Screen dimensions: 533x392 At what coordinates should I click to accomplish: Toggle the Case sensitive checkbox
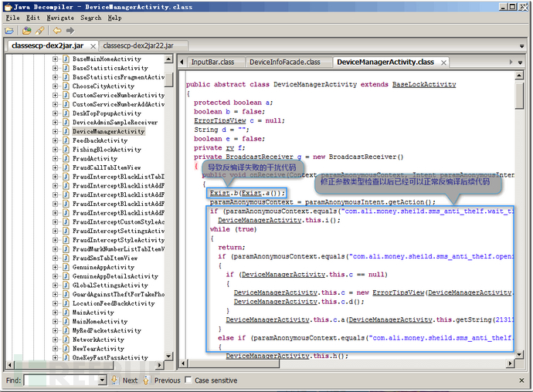click(x=188, y=380)
